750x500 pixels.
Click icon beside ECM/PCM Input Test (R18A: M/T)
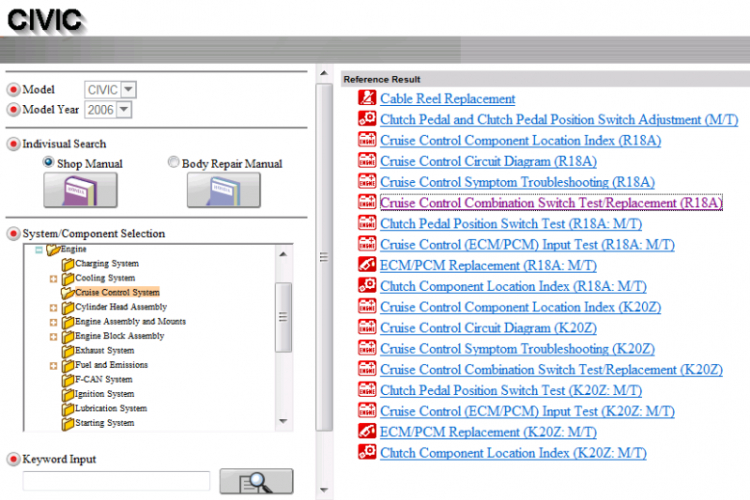click(x=367, y=244)
